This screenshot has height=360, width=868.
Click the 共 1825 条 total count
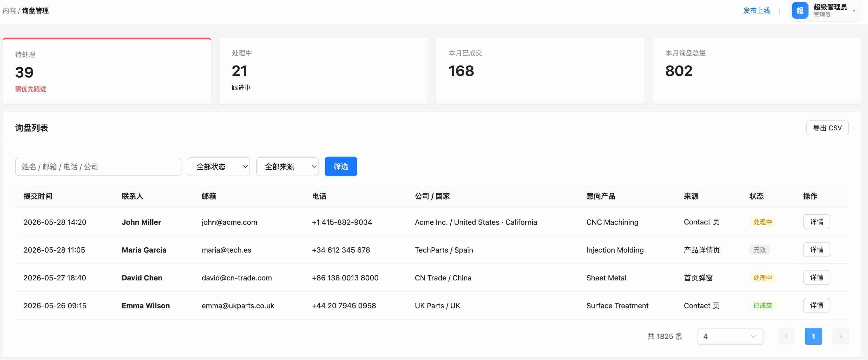(x=665, y=336)
